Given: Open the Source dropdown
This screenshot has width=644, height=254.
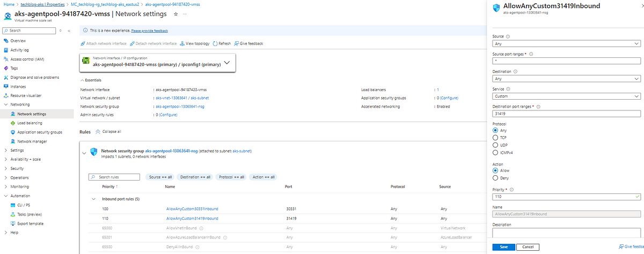Looking at the screenshot, I should coord(566,44).
